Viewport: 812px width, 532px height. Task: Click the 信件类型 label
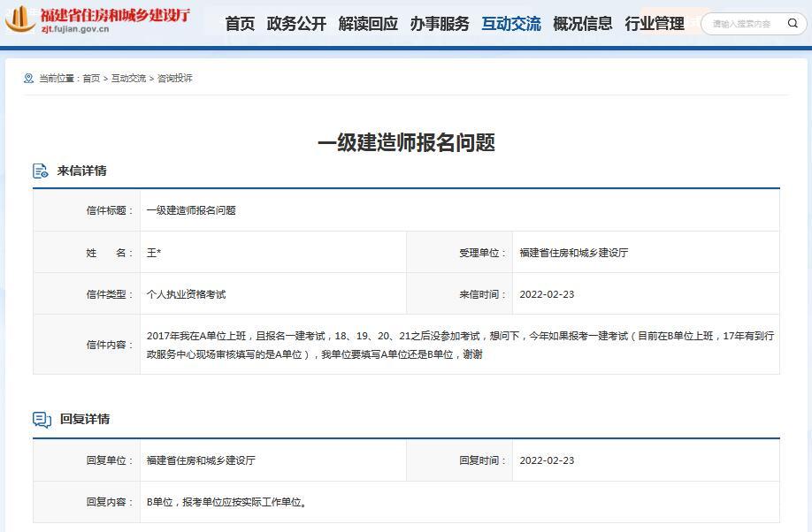click(x=110, y=294)
